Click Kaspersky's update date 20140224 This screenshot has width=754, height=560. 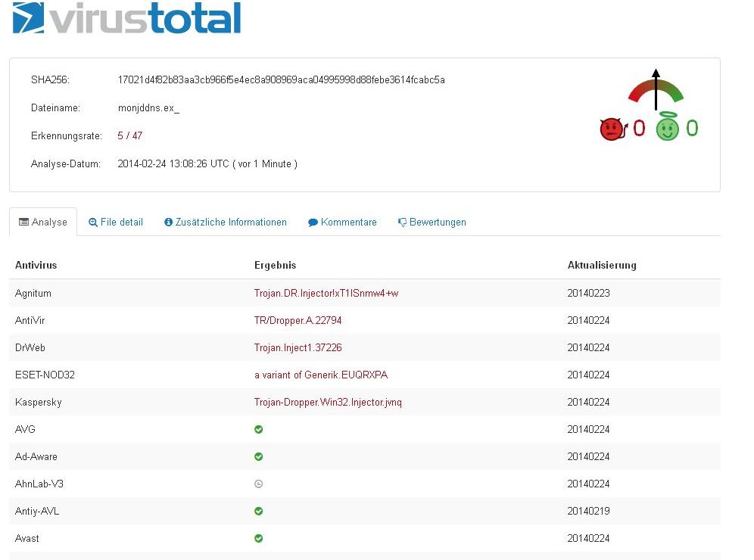click(x=588, y=403)
